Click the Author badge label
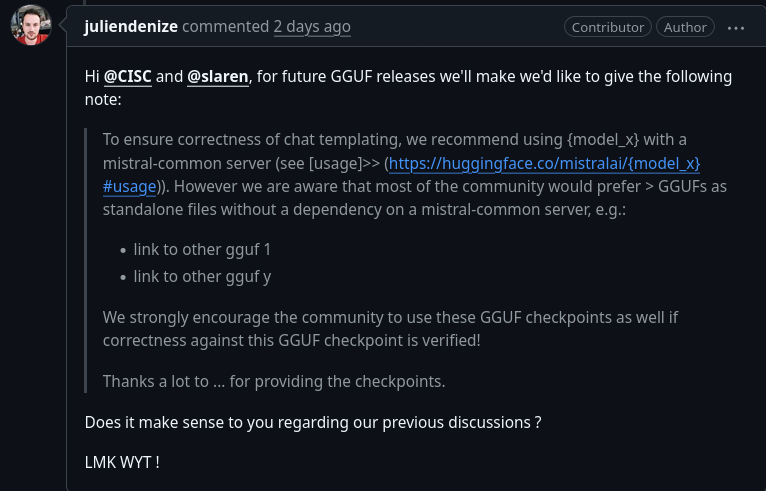 click(x=685, y=27)
